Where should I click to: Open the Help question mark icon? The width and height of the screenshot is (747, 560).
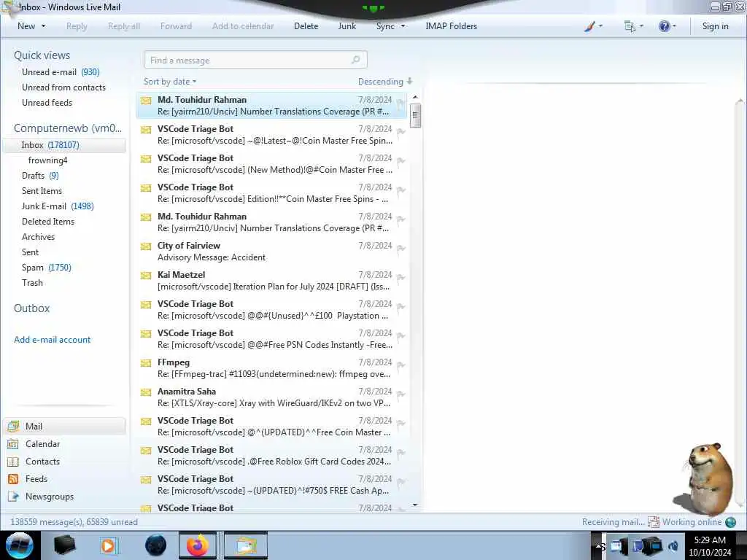[667, 26]
